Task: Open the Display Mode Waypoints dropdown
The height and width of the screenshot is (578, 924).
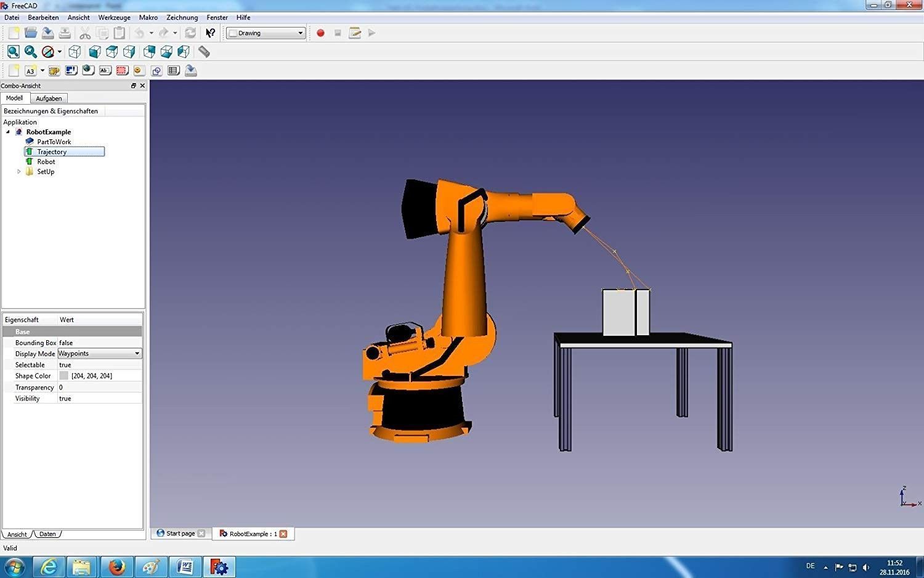Action: (x=137, y=354)
